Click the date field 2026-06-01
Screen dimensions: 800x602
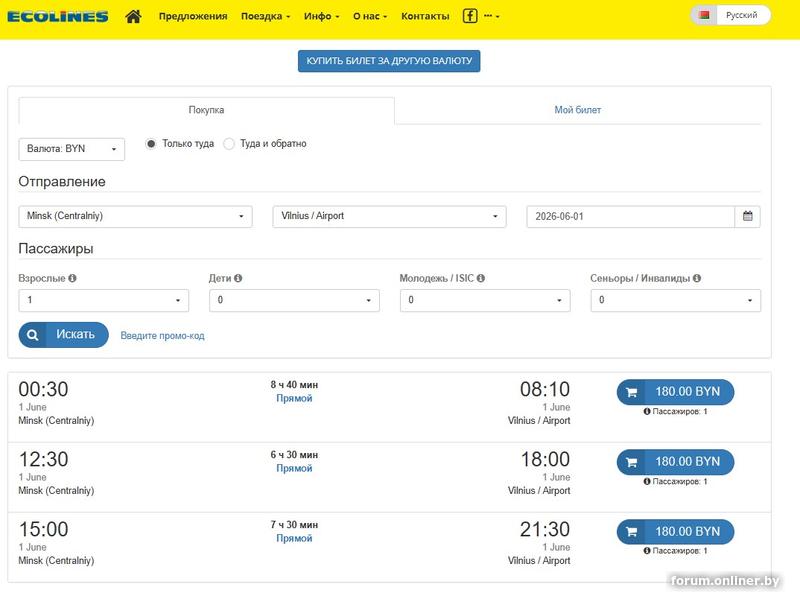[630, 216]
